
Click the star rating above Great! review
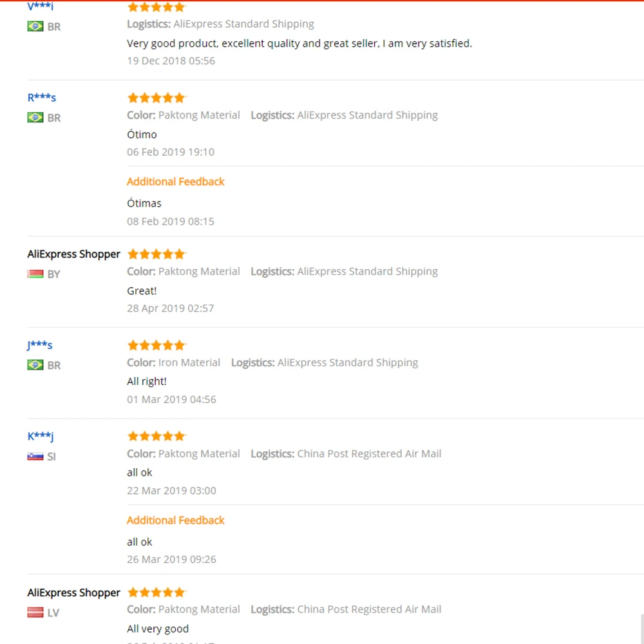[156, 254]
